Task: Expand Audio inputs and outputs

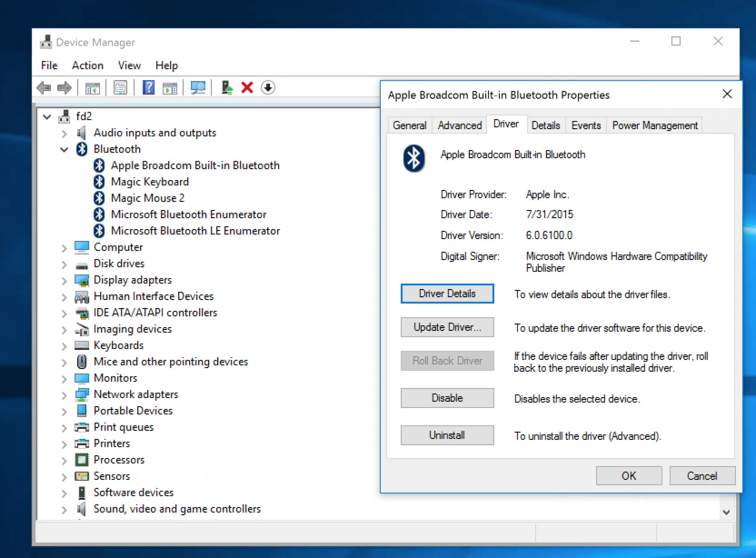Action: [65, 133]
